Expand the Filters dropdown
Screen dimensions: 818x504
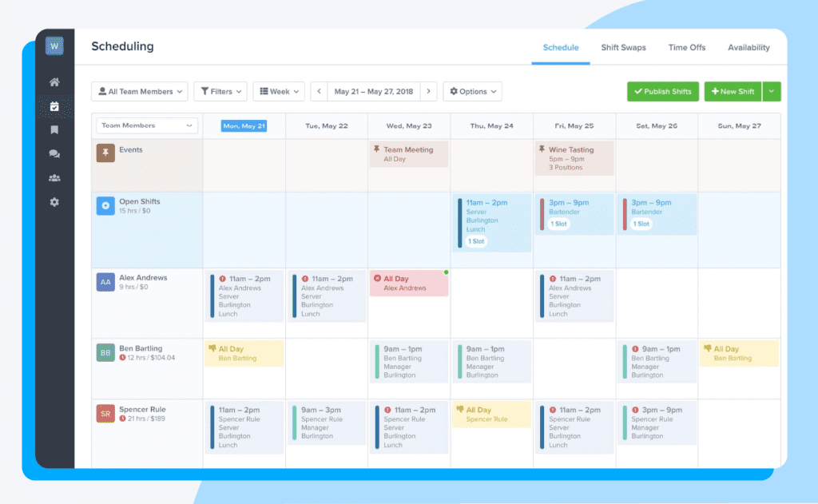click(x=220, y=91)
